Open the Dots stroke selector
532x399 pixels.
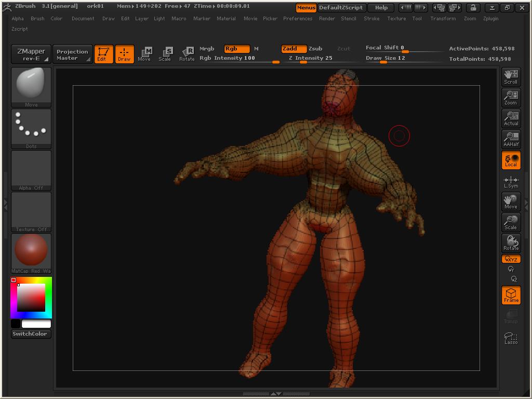click(x=31, y=129)
